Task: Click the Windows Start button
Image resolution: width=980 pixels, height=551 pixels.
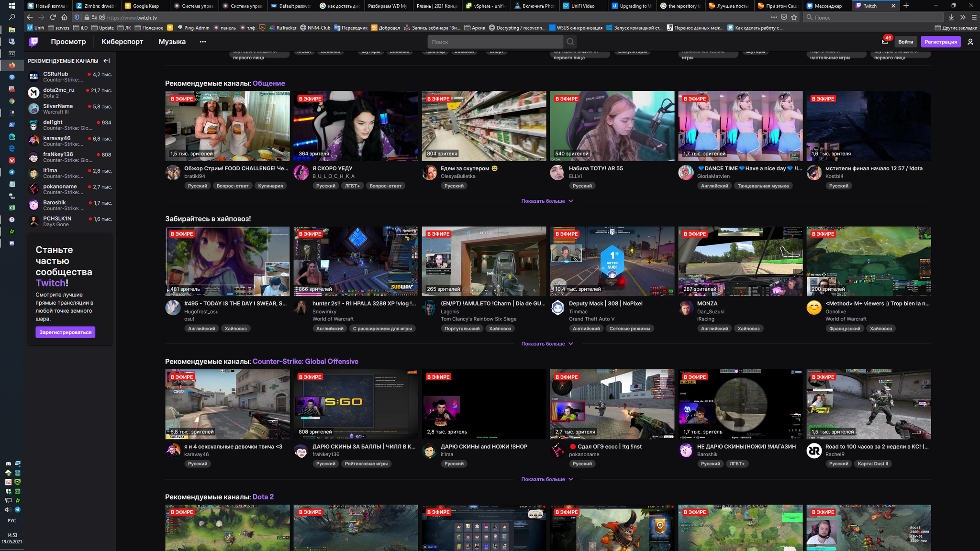Action: 12,6
